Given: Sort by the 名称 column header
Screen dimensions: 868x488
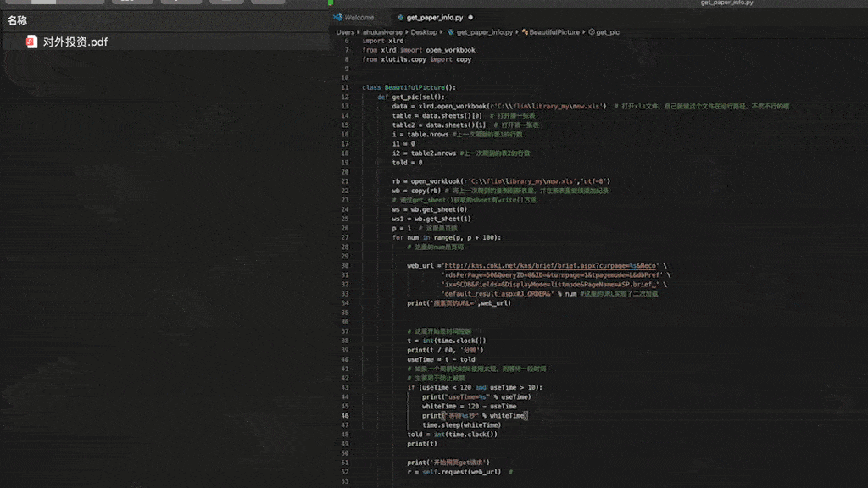Looking at the screenshot, I should click(x=17, y=20).
